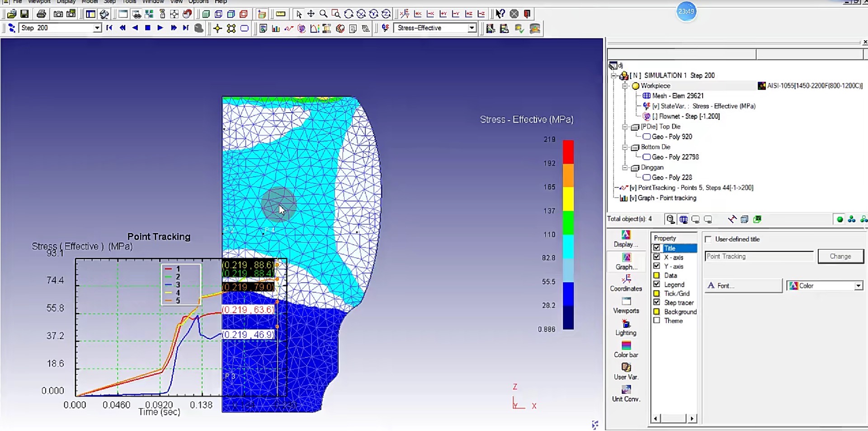Open the Step 200 dropdown
Screen dimensions: 868x431
(x=97, y=28)
